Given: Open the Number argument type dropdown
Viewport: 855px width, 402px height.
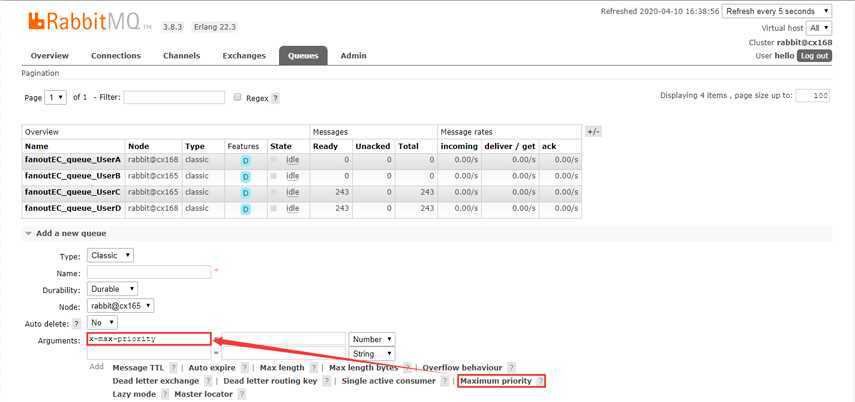Looking at the screenshot, I should tap(372, 339).
